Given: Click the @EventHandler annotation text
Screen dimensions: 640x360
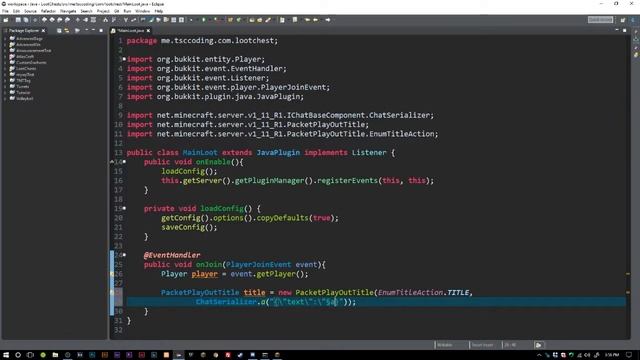Looking at the screenshot, I should (x=172, y=255).
